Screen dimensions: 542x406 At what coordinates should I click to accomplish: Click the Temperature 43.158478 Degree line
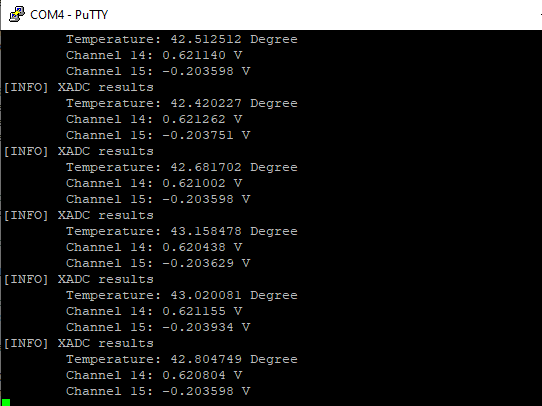(182, 231)
